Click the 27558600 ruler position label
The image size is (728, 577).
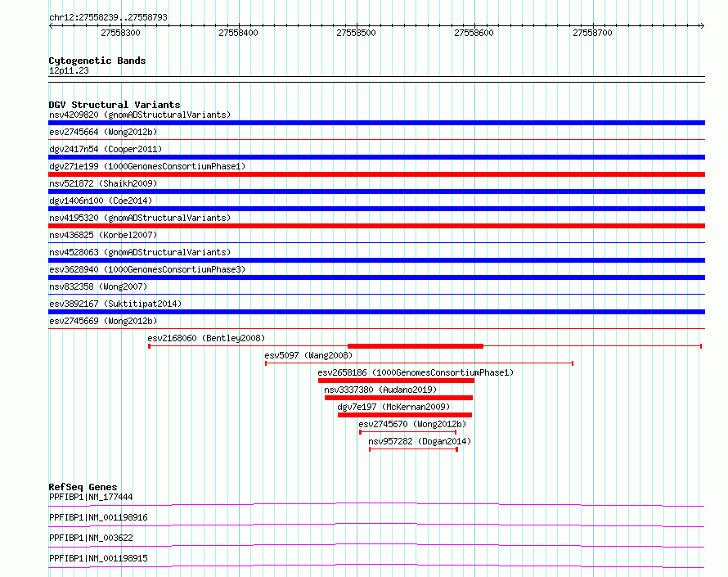pyautogui.click(x=474, y=33)
